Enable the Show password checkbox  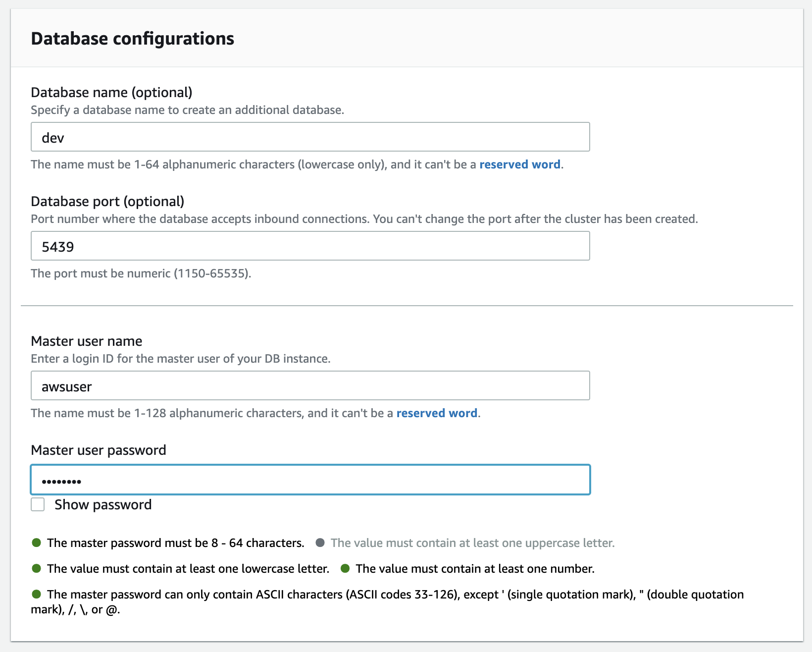(37, 505)
